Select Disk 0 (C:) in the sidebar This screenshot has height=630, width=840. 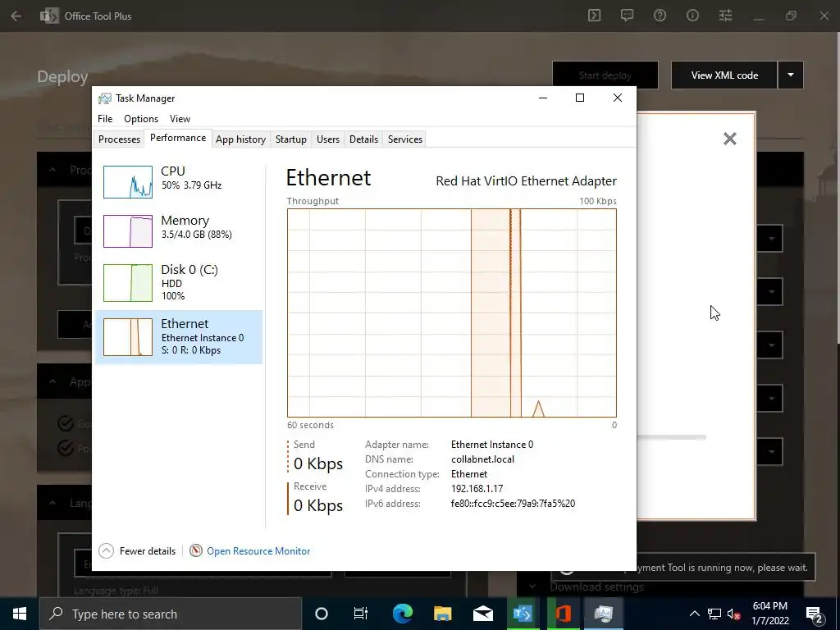(x=178, y=282)
